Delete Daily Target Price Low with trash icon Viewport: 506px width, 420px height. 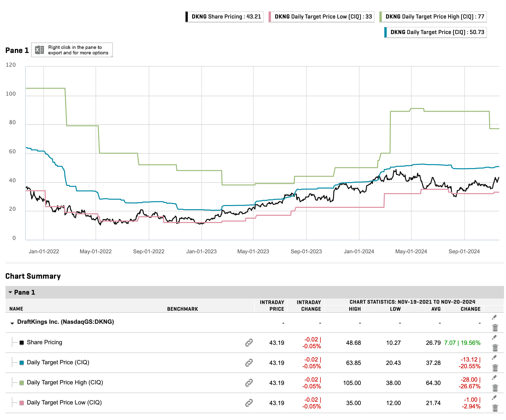pyautogui.click(x=495, y=408)
